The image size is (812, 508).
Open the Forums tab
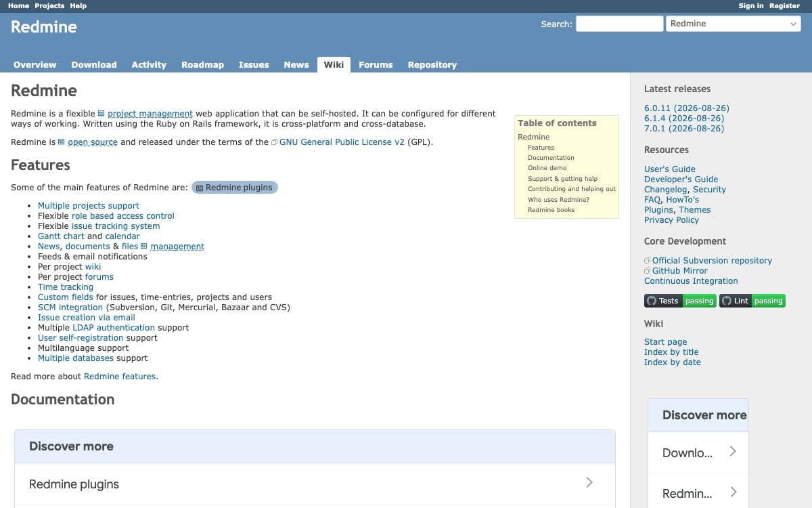point(376,65)
